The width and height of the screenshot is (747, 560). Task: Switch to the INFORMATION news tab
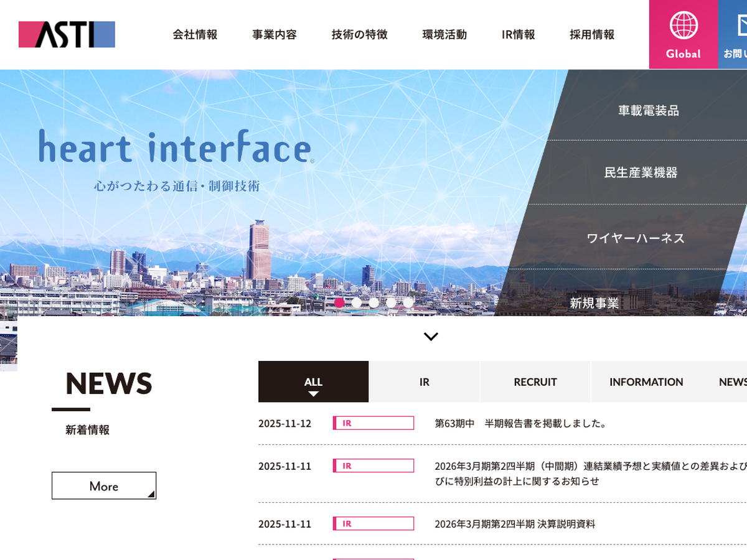click(x=646, y=382)
